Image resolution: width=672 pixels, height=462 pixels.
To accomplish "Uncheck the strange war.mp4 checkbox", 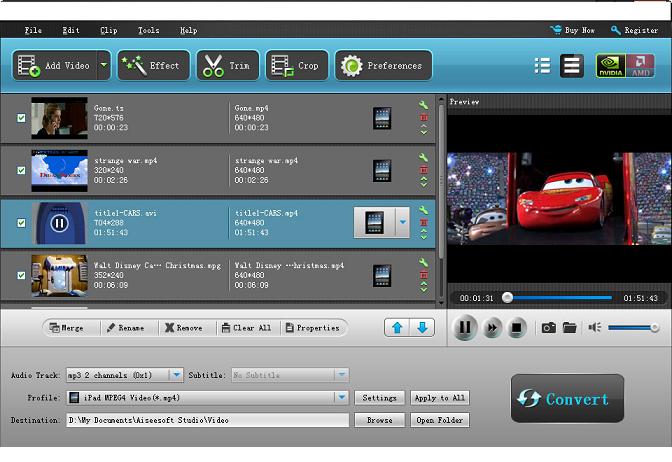I will 21,170.
